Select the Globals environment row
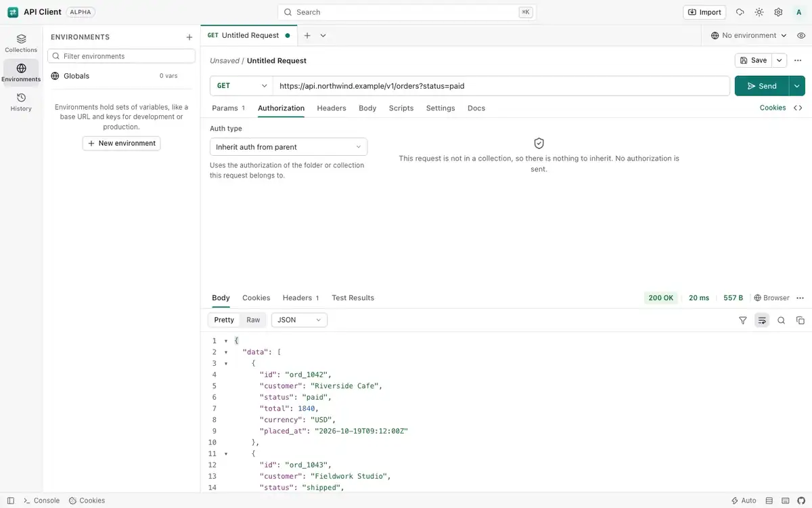The height and width of the screenshot is (508, 812). tap(122, 76)
